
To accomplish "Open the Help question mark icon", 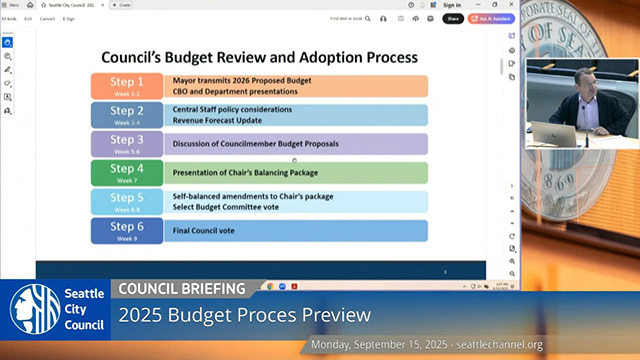I will pos(411,5).
